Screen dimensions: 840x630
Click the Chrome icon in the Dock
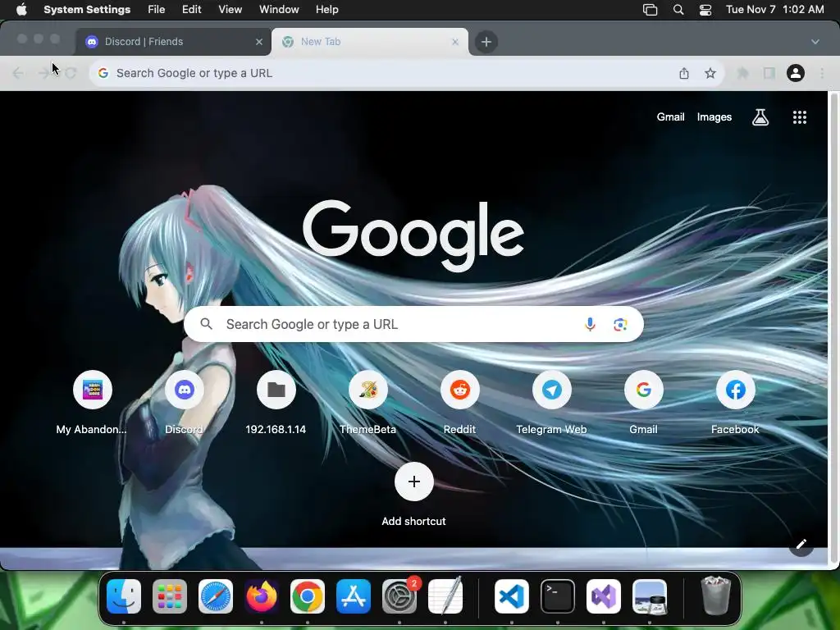tap(307, 596)
